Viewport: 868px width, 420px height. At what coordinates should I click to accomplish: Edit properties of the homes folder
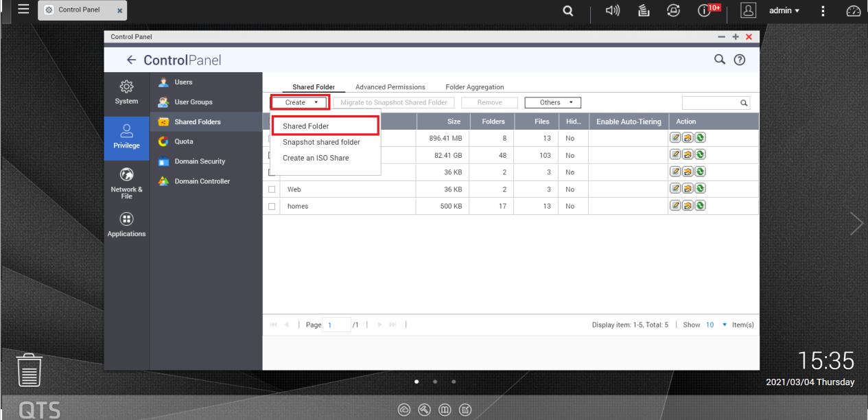tap(675, 205)
